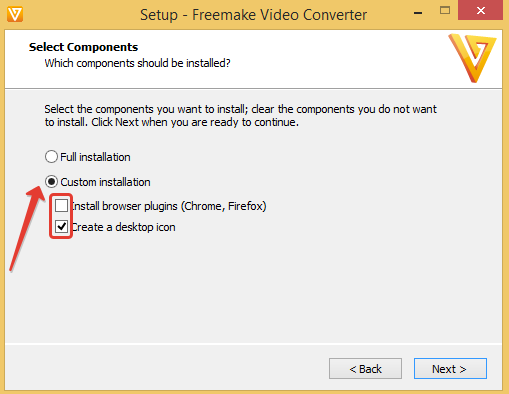Select the Custom installation radio button
Image resolution: width=509 pixels, height=394 pixels.
[x=51, y=182]
